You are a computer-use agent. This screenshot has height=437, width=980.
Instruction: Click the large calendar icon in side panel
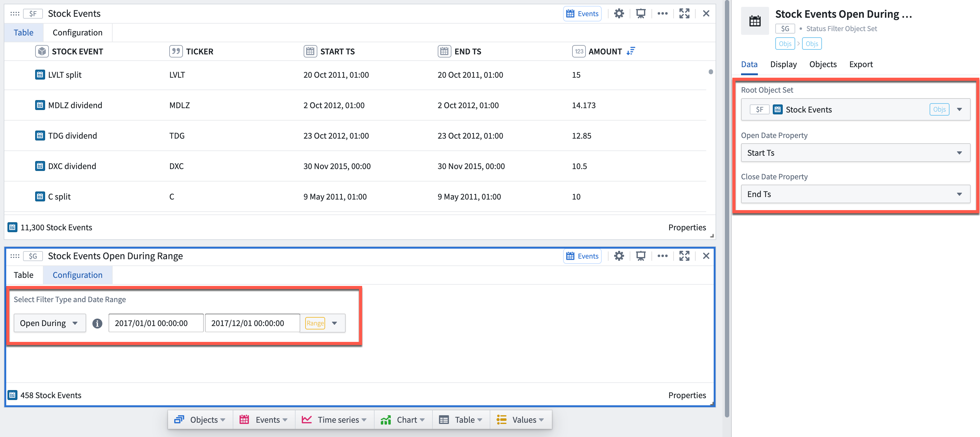coord(755,21)
